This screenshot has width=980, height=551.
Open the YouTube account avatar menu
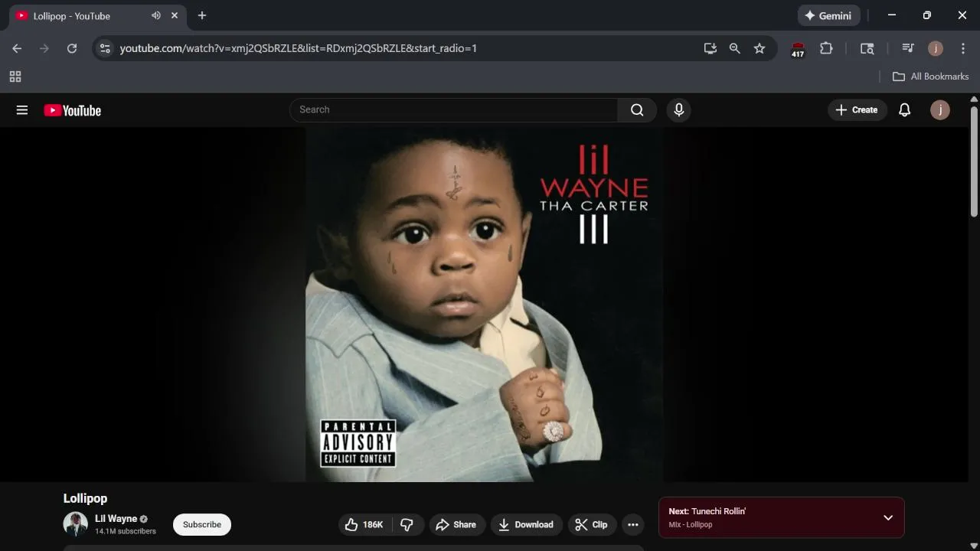[940, 110]
